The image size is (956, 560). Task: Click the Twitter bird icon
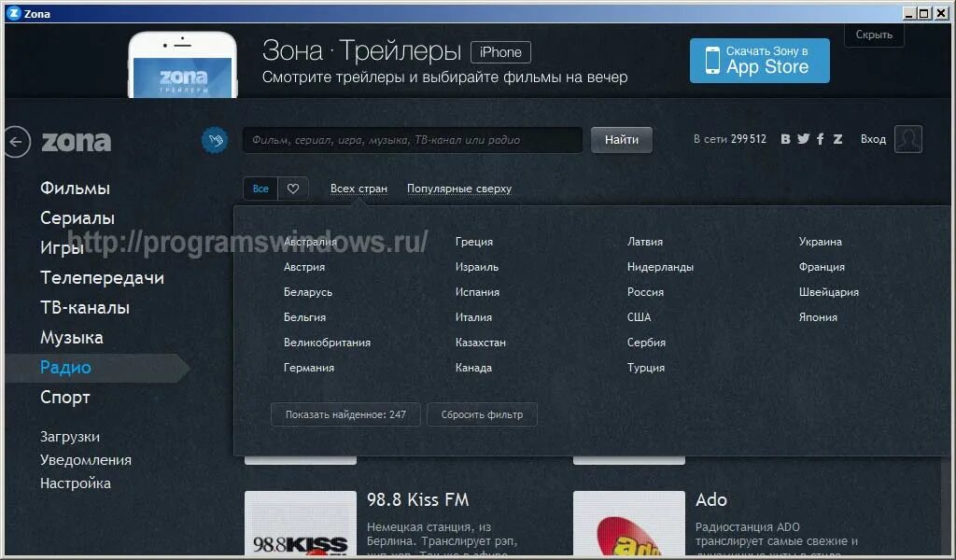[803, 138]
